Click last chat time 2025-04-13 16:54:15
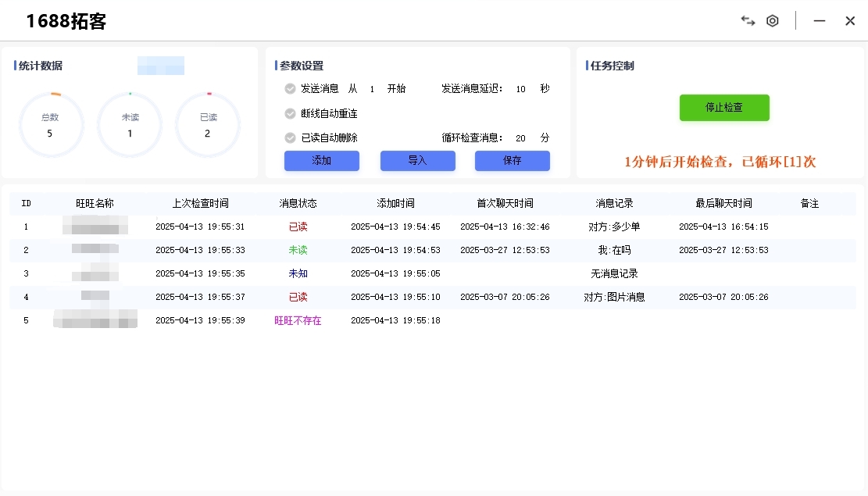 click(x=723, y=227)
